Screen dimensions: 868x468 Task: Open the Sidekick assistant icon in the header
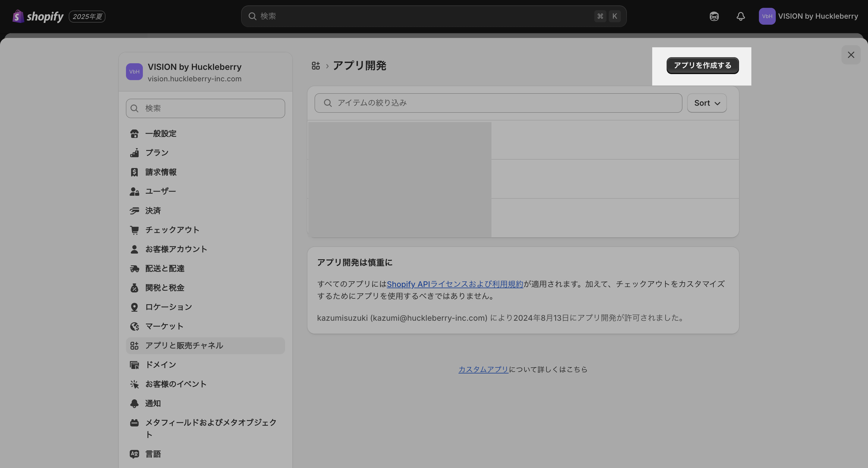714,16
